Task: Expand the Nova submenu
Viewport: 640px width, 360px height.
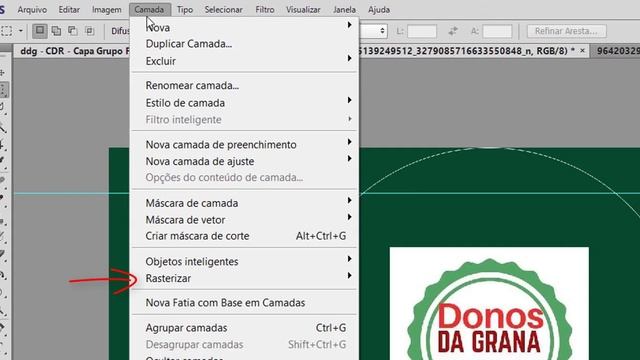Action: (244, 27)
